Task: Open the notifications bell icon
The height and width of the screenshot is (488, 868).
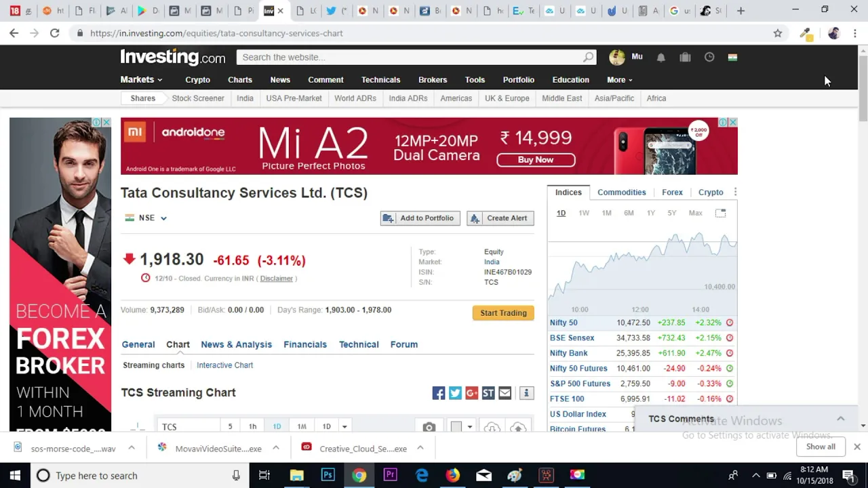Action: tap(660, 58)
